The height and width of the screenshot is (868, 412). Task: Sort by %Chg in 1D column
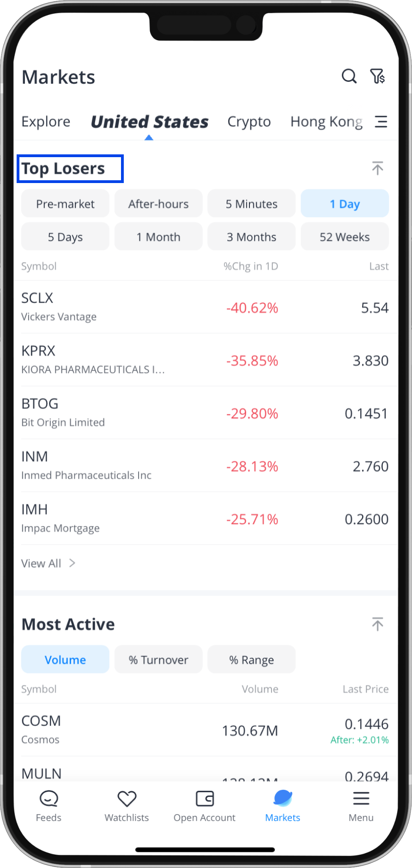(x=251, y=266)
